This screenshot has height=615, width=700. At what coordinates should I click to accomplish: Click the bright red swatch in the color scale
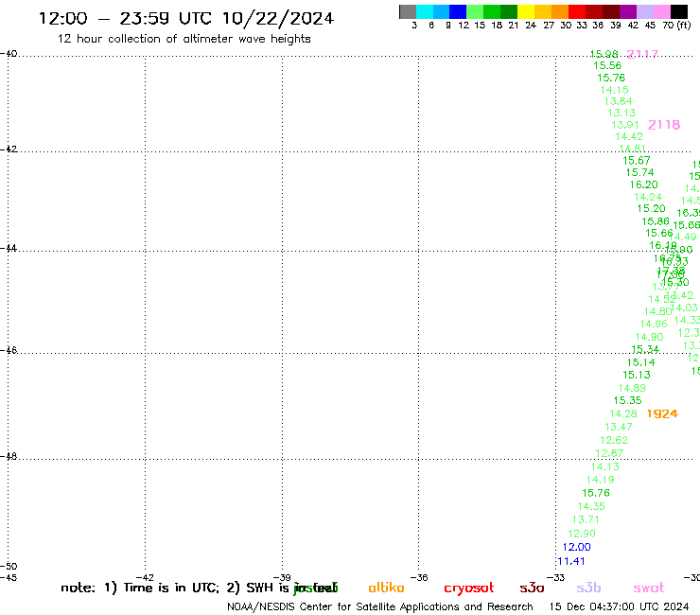pyautogui.click(x=577, y=11)
